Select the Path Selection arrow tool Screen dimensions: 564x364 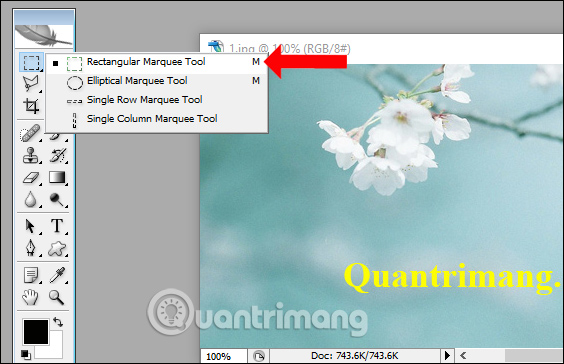click(31, 226)
